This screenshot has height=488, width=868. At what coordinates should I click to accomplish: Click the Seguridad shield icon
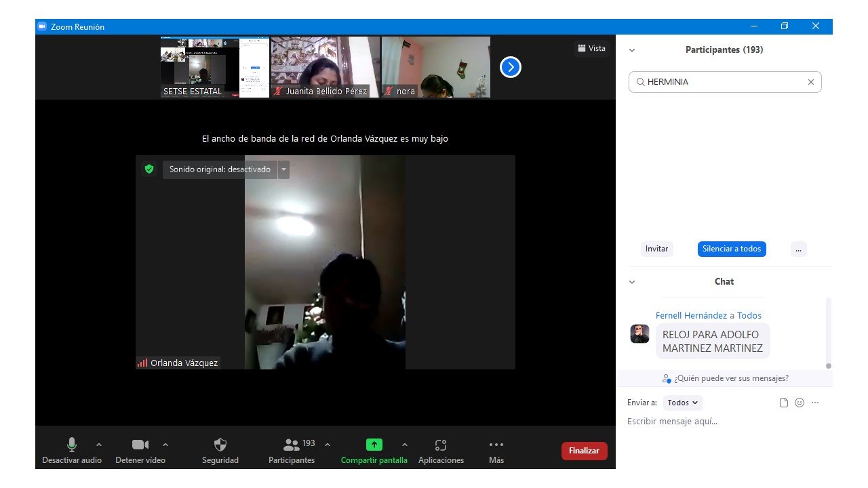click(x=220, y=445)
